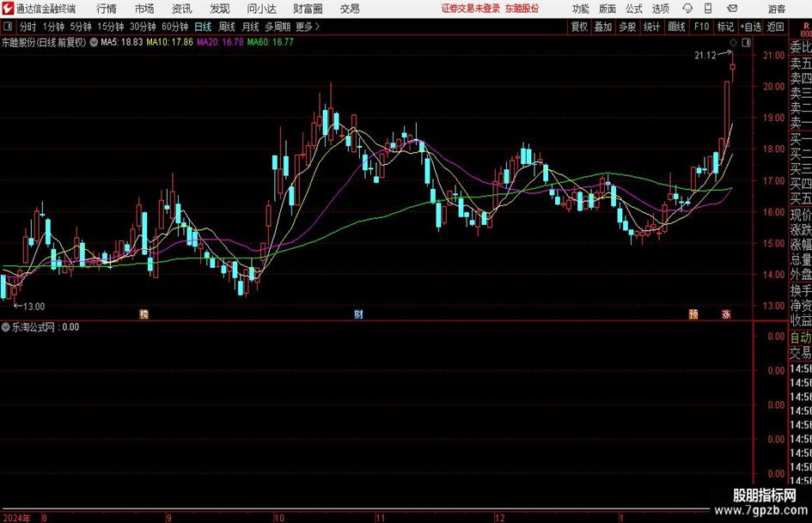Click the MA60: 16.77 label

(271, 42)
